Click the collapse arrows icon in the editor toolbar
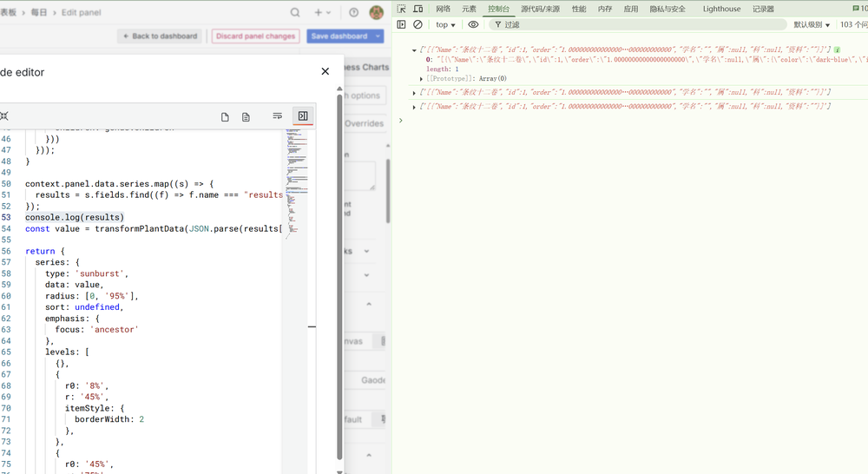The width and height of the screenshot is (868, 474). [x=4, y=116]
